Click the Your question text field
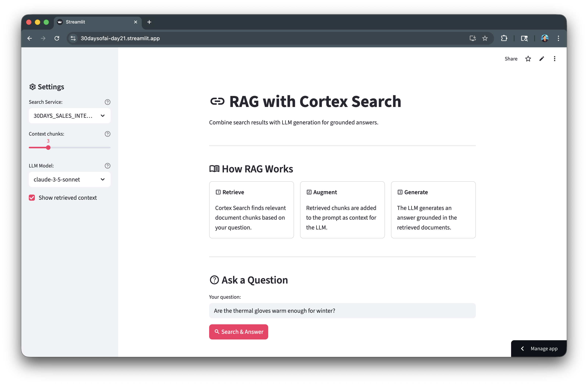This screenshot has width=588, height=385. pyautogui.click(x=342, y=311)
